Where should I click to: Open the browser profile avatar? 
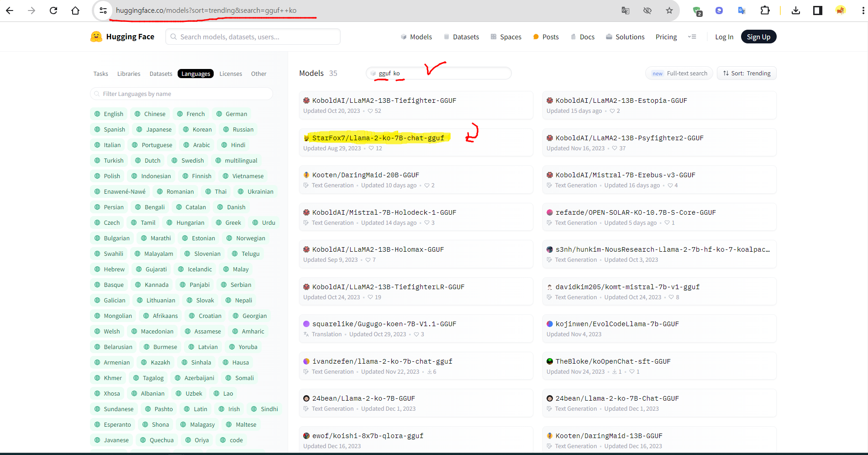coord(841,11)
